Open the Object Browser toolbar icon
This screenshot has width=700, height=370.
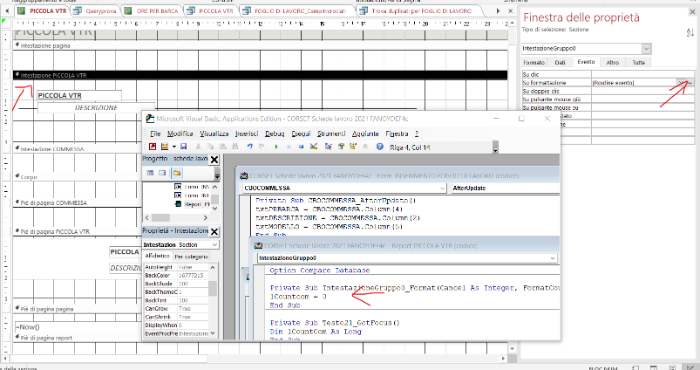(353, 146)
